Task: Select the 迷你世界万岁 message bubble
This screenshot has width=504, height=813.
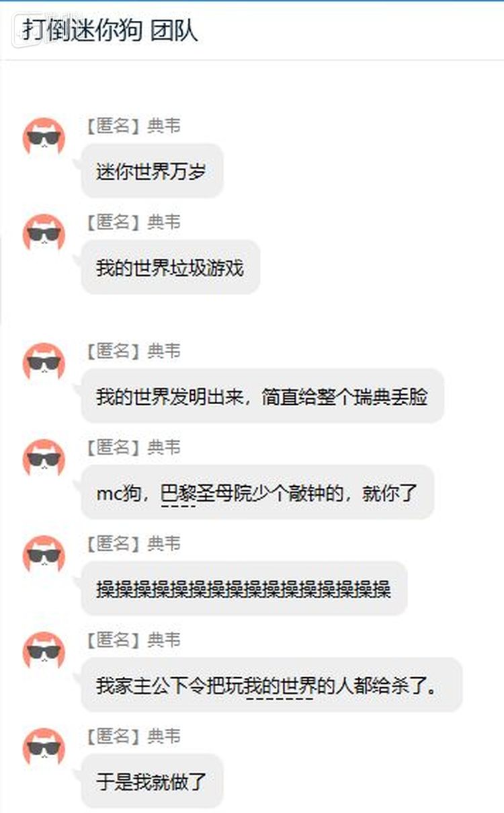Action: [x=152, y=171]
